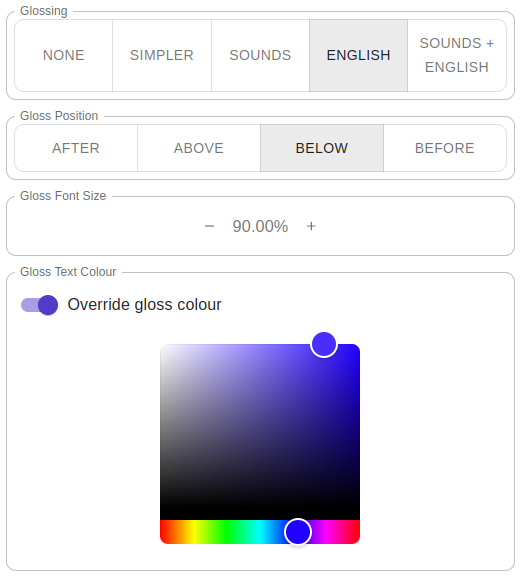Select NONE glossing option
Image resolution: width=524 pixels, height=578 pixels.
pos(63,55)
